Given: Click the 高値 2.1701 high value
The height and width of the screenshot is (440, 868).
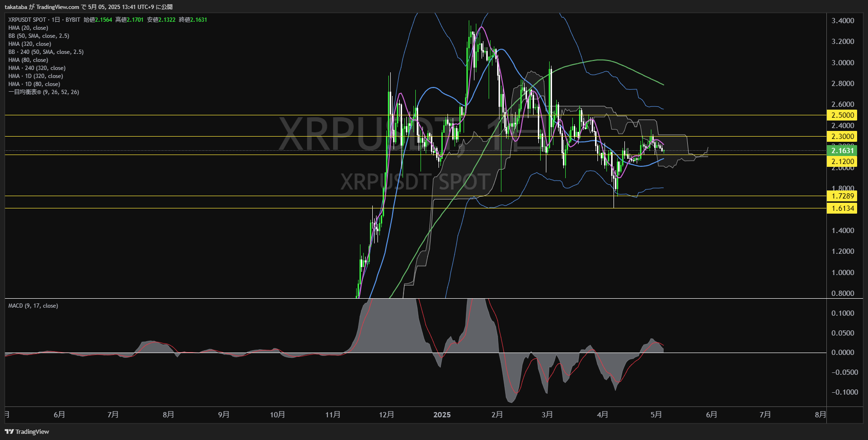Looking at the screenshot, I should pyautogui.click(x=130, y=20).
